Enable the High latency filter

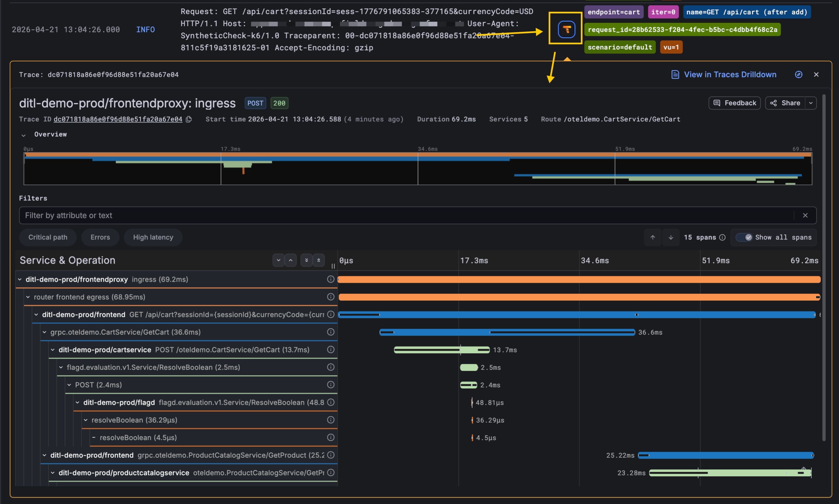(x=153, y=237)
